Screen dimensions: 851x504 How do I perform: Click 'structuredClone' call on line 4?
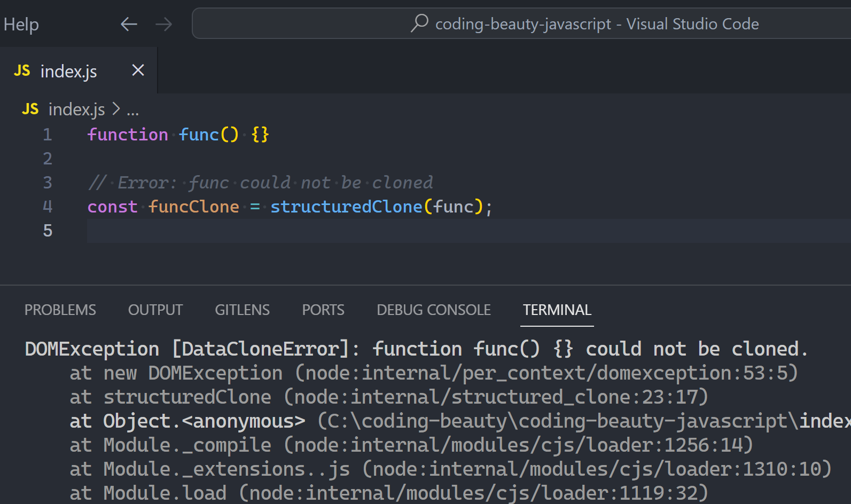[346, 207]
